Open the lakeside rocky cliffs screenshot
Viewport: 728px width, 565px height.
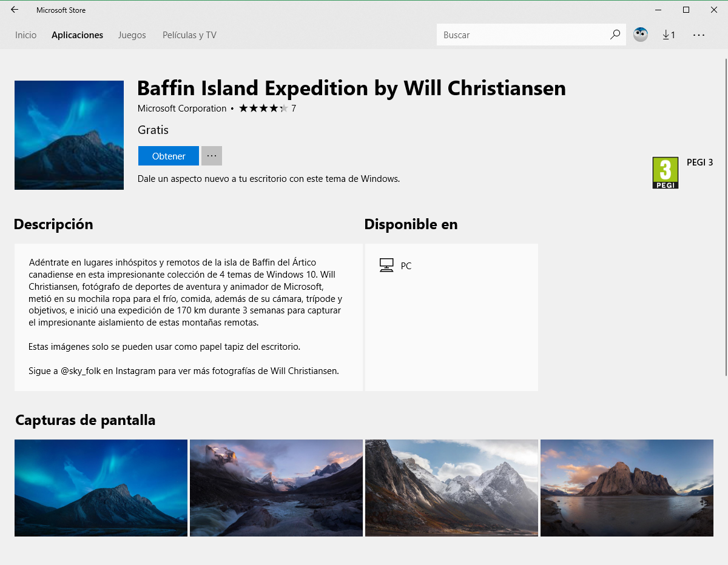point(627,488)
